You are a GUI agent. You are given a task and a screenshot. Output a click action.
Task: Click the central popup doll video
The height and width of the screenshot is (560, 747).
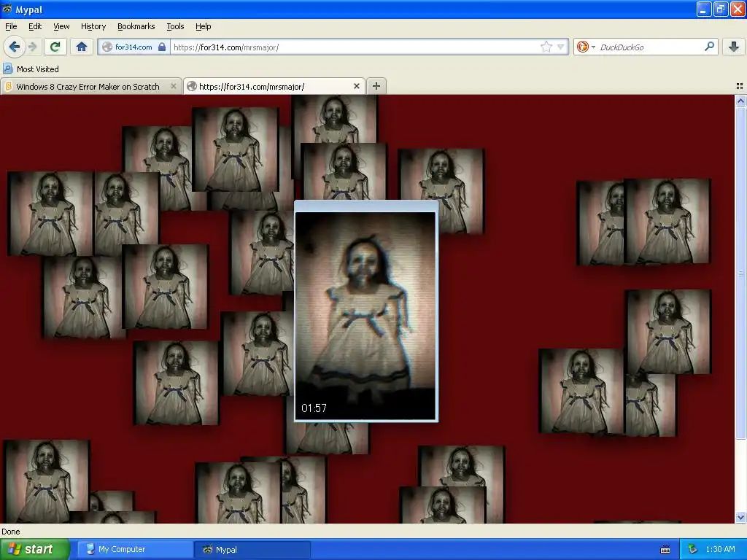365,316
